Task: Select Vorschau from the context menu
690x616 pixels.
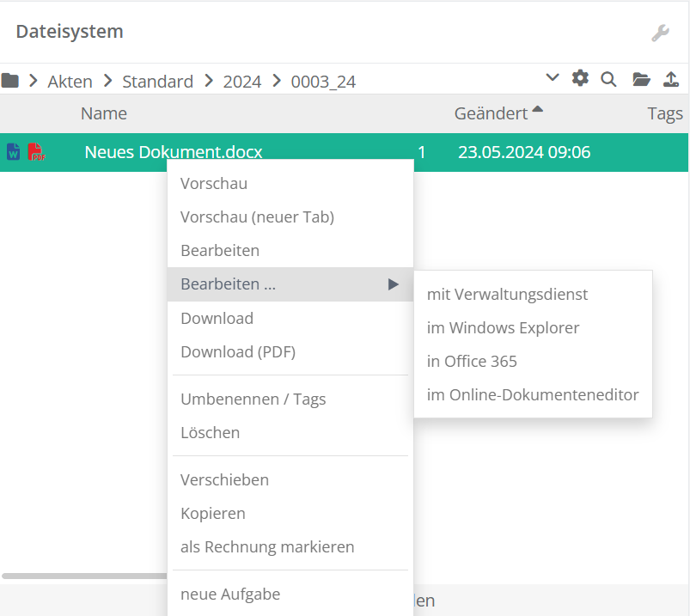Action: pyautogui.click(x=214, y=183)
